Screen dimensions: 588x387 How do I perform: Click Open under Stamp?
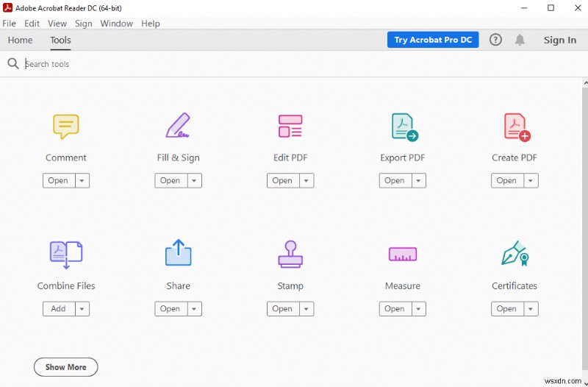283,309
